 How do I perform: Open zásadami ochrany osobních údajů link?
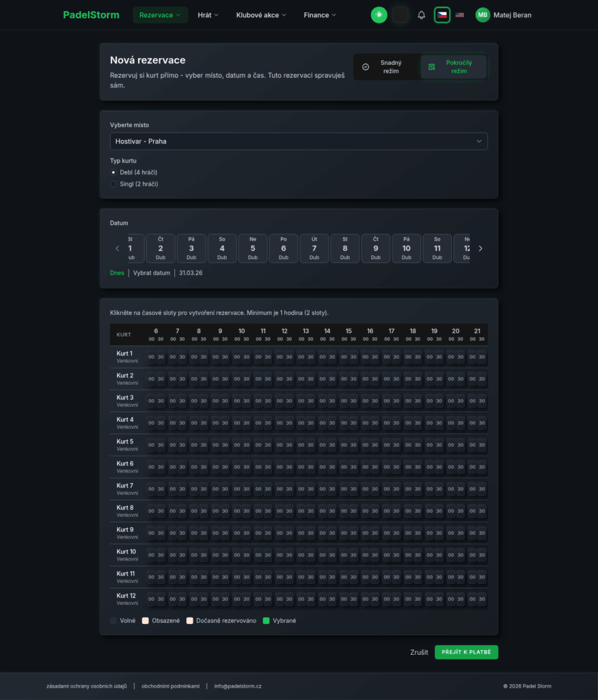coord(87,686)
